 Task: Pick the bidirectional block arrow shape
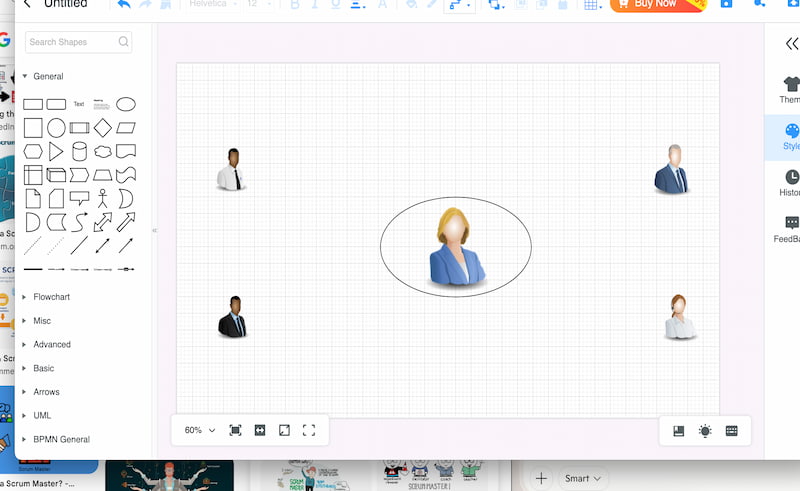(x=103, y=222)
